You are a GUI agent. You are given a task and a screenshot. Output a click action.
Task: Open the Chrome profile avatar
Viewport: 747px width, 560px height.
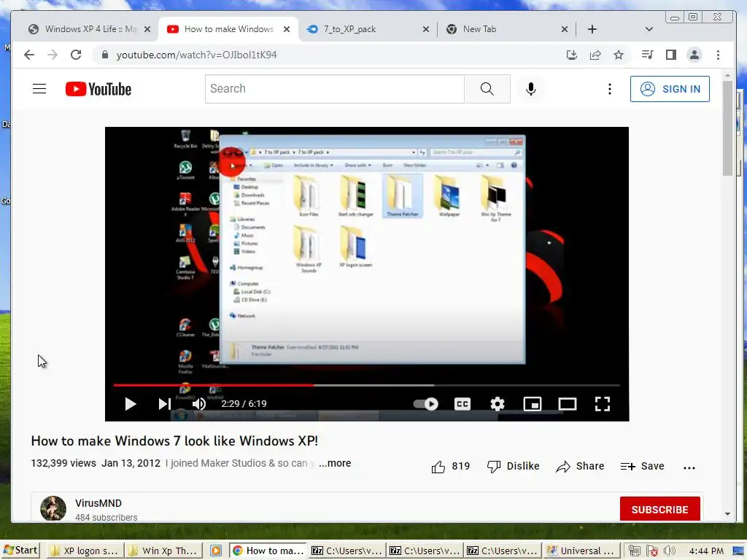pos(694,55)
